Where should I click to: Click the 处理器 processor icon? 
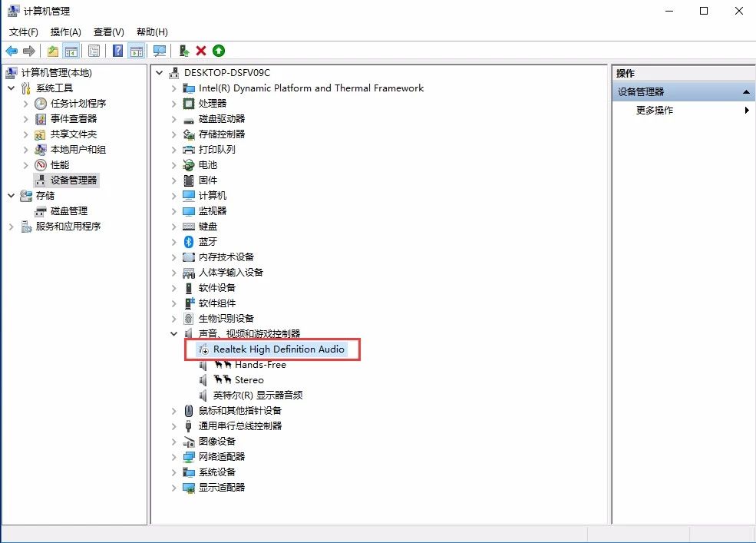(189, 103)
